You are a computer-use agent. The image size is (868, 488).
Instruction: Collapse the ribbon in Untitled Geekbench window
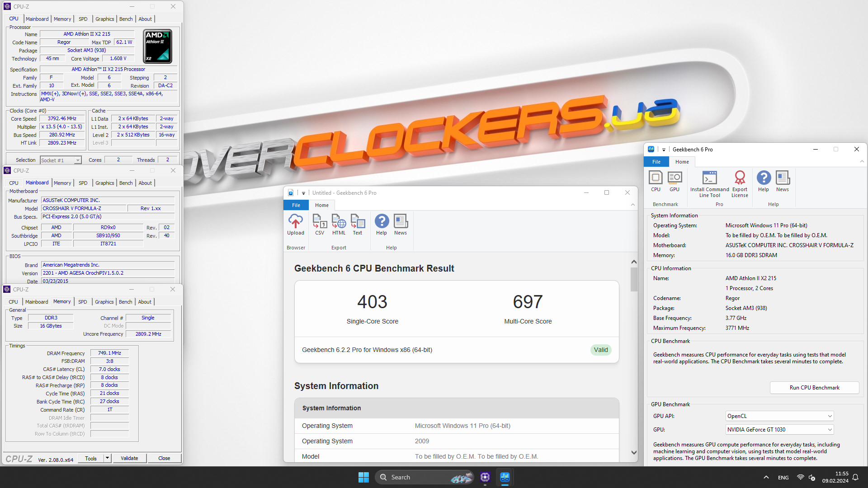tap(632, 205)
